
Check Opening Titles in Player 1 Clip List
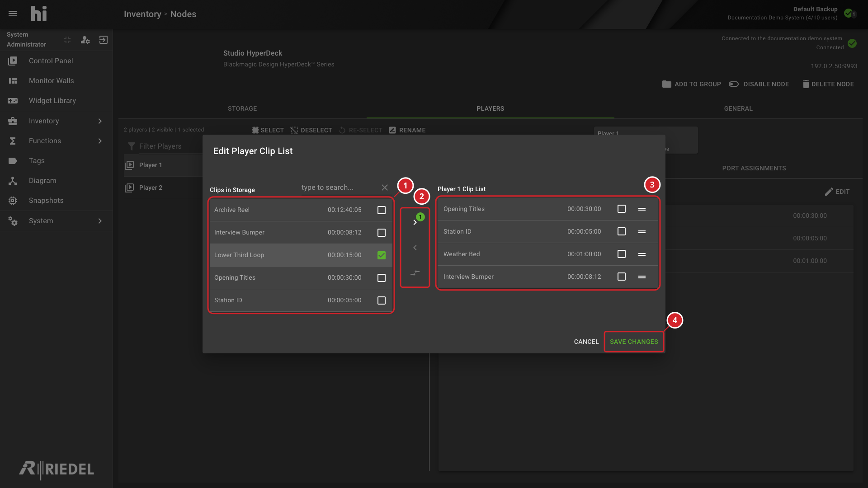coord(622,209)
